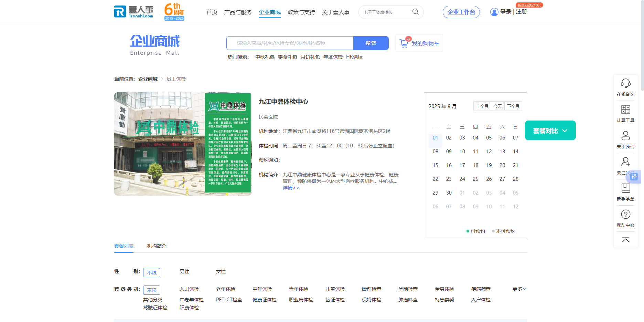644x322 pixels.
Task: Go to 上个月 in calendar
Action: point(482,106)
